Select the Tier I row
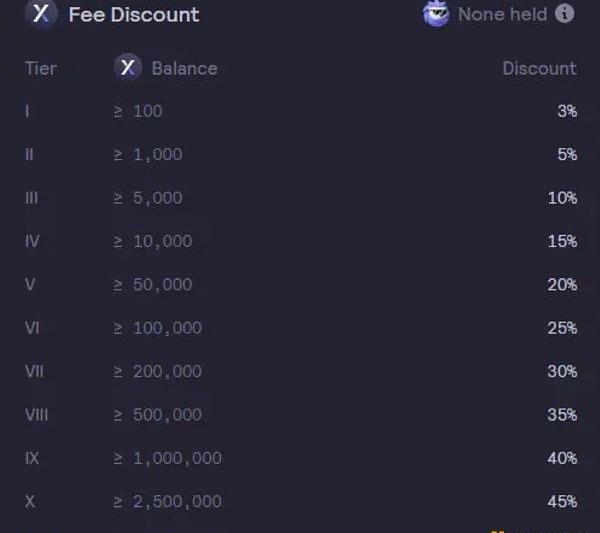The width and height of the screenshot is (600, 533). 27,111
